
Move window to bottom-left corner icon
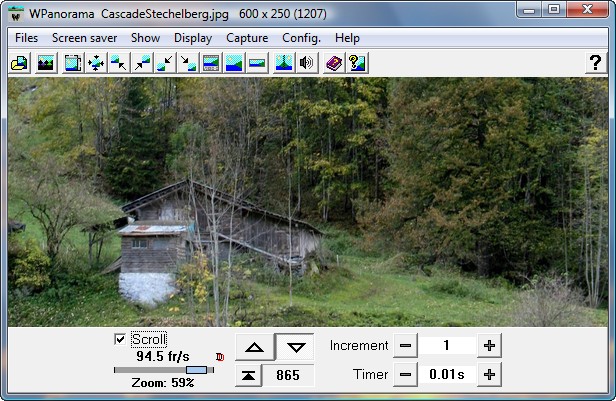(x=165, y=63)
